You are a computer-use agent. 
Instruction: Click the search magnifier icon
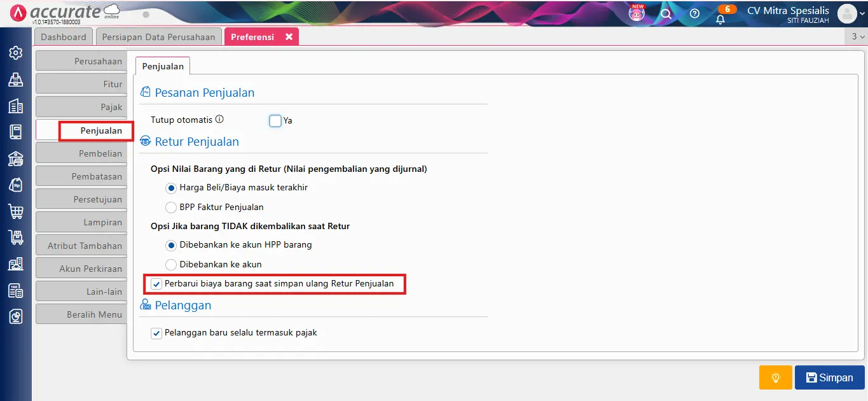coord(666,13)
